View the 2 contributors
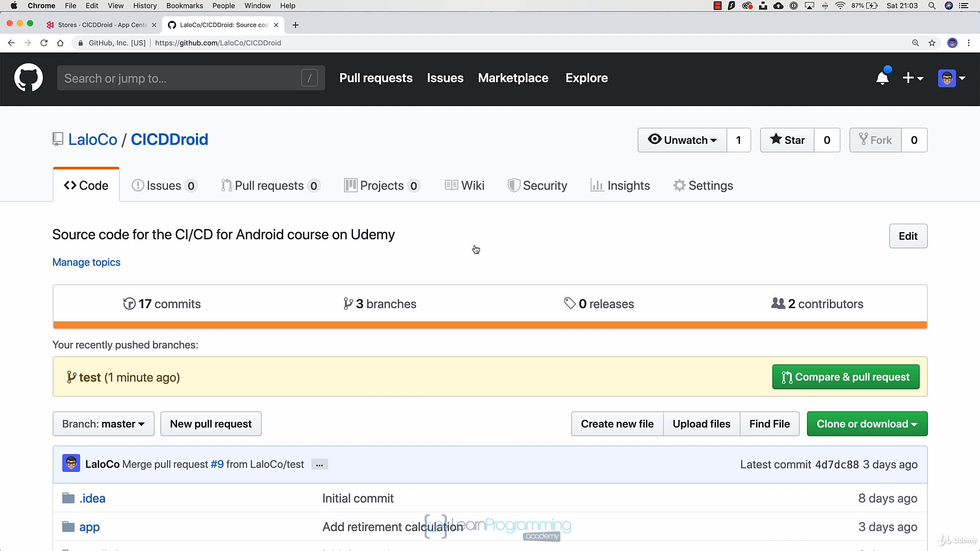 click(x=817, y=304)
